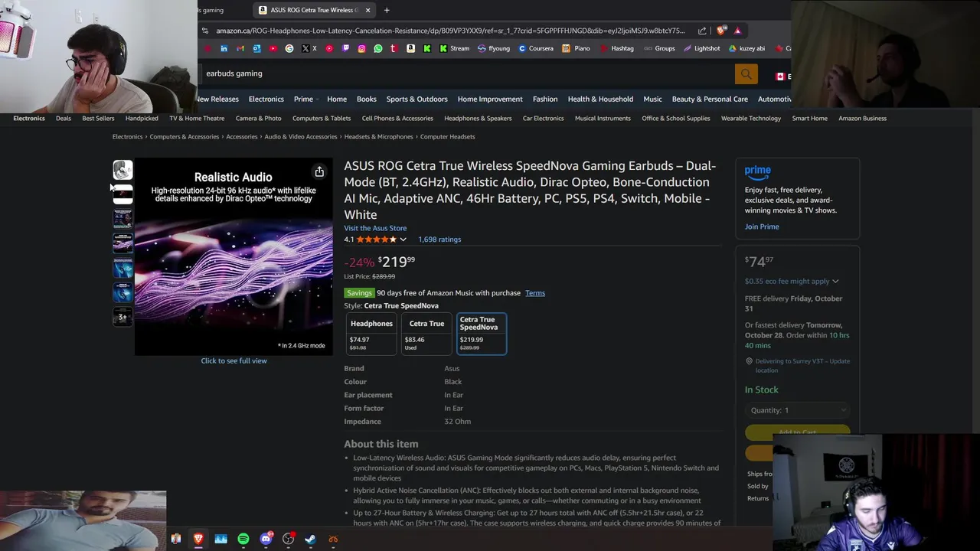Open the Smart Home subnav link

point(809,118)
